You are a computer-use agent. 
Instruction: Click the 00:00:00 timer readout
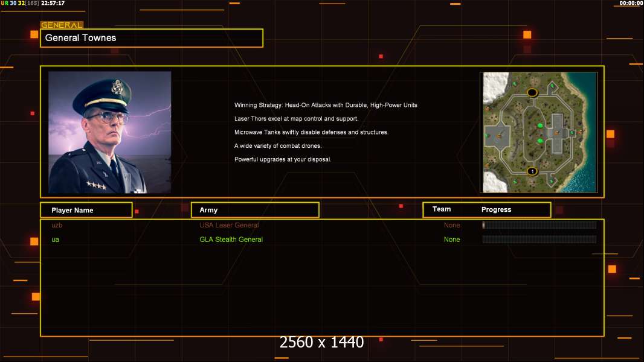[x=631, y=3]
